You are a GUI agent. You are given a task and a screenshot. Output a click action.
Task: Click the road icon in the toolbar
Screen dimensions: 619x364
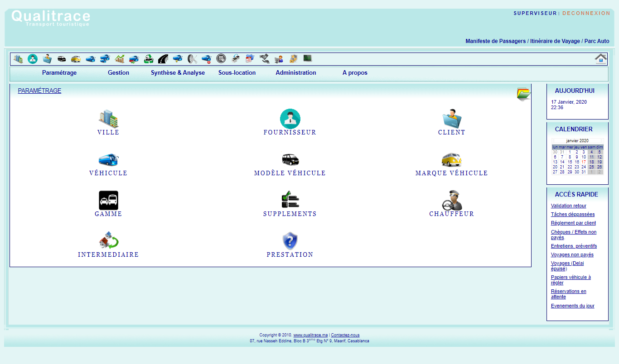click(163, 59)
